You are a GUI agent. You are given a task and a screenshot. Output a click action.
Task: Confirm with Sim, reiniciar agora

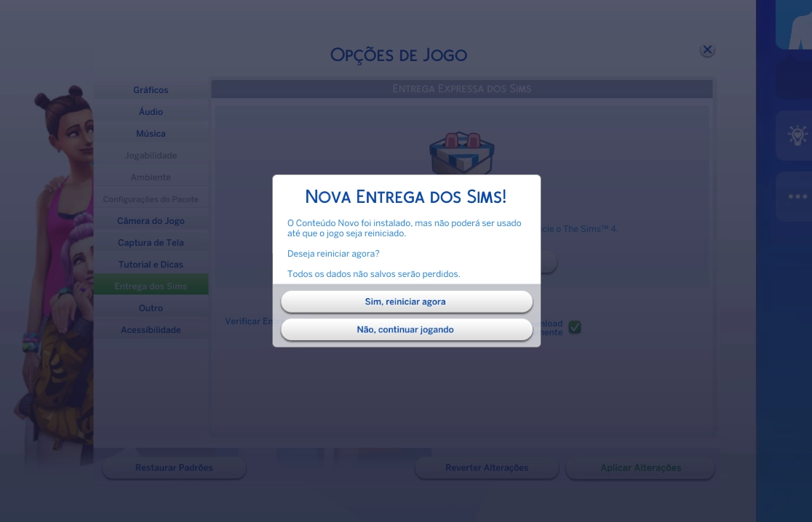point(407,302)
